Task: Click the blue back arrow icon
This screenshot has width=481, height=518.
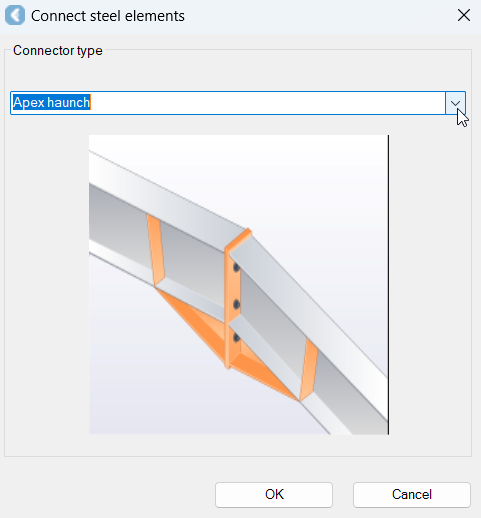Action: 15,15
